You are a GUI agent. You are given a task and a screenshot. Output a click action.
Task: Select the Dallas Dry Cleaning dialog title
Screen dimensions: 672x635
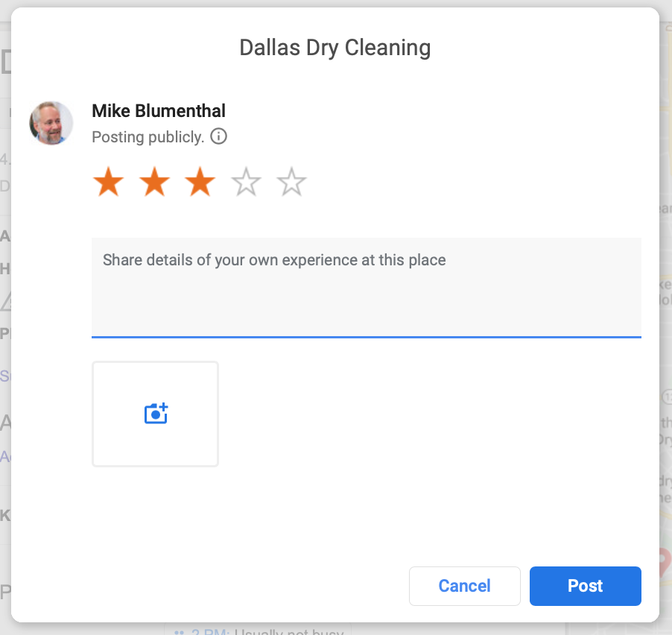[x=335, y=48]
